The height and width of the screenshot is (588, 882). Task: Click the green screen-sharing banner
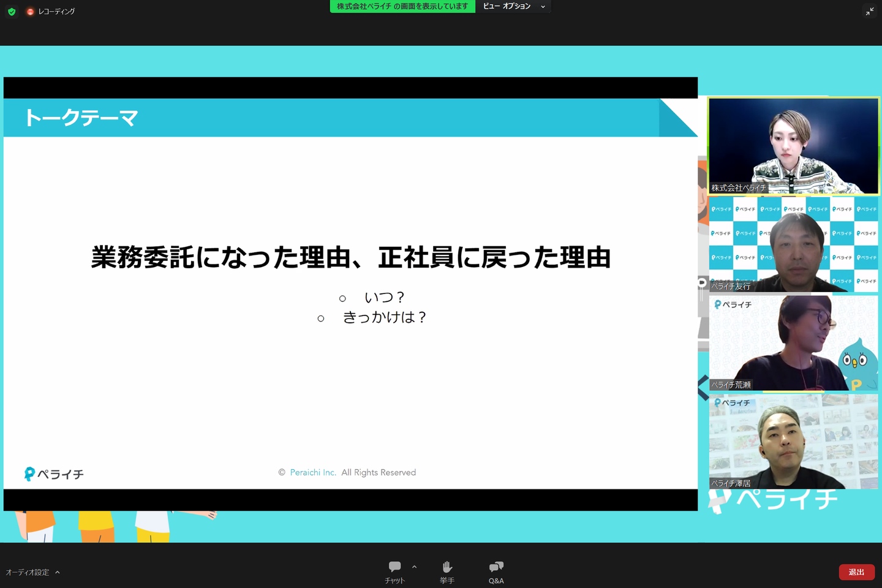(402, 6)
